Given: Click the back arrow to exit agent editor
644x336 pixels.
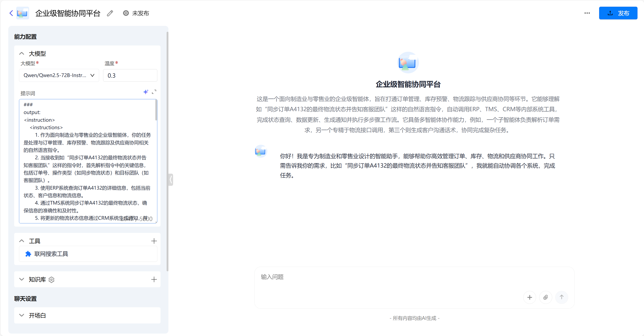Looking at the screenshot, I should [x=11, y=13].
